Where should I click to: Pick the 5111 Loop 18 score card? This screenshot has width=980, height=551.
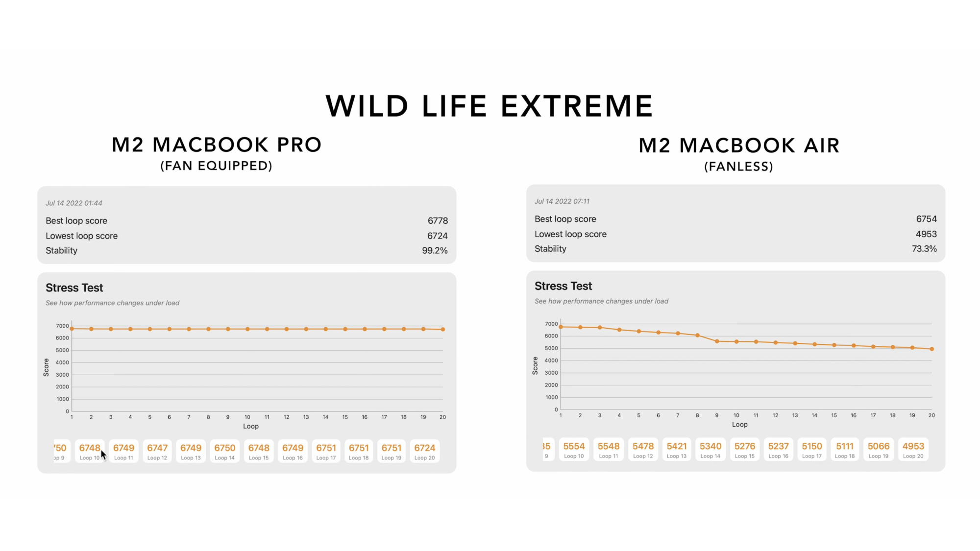845,450
